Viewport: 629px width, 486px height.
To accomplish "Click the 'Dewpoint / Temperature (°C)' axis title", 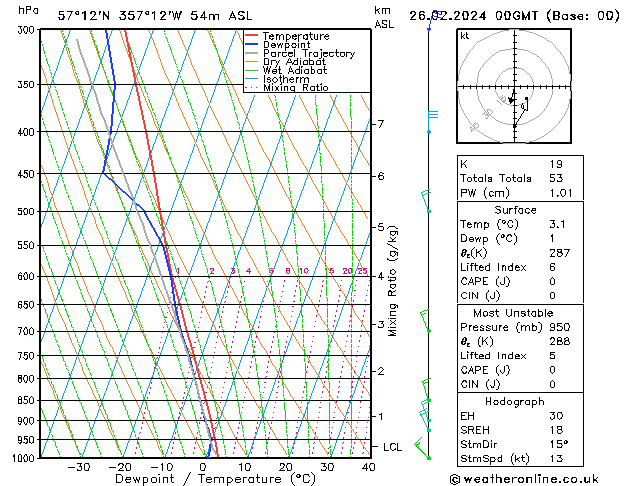I will (215, 479).
